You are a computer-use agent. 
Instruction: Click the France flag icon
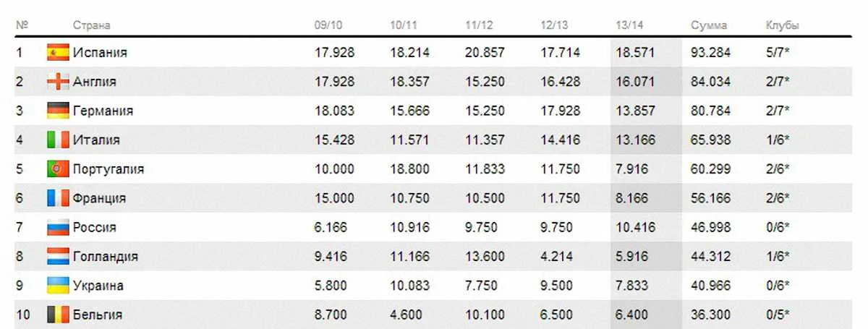[58, 198]
